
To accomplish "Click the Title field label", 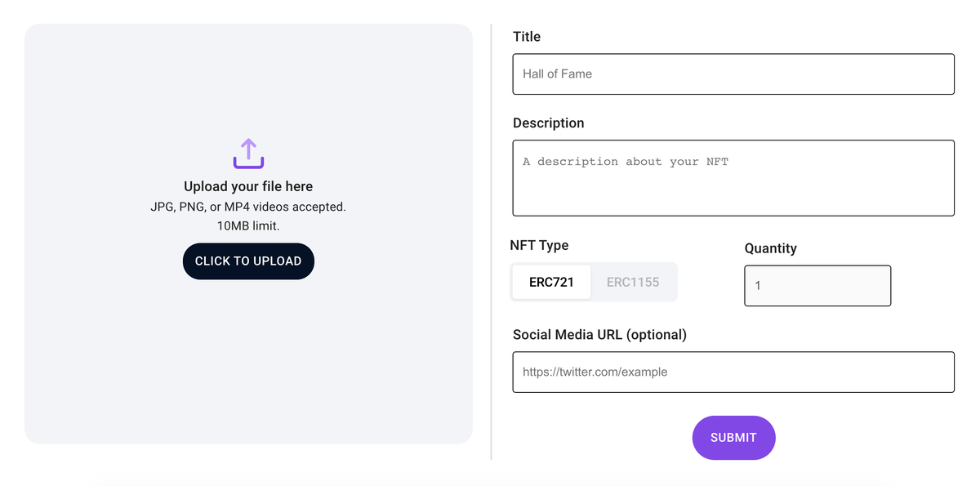I will (527, 37).
